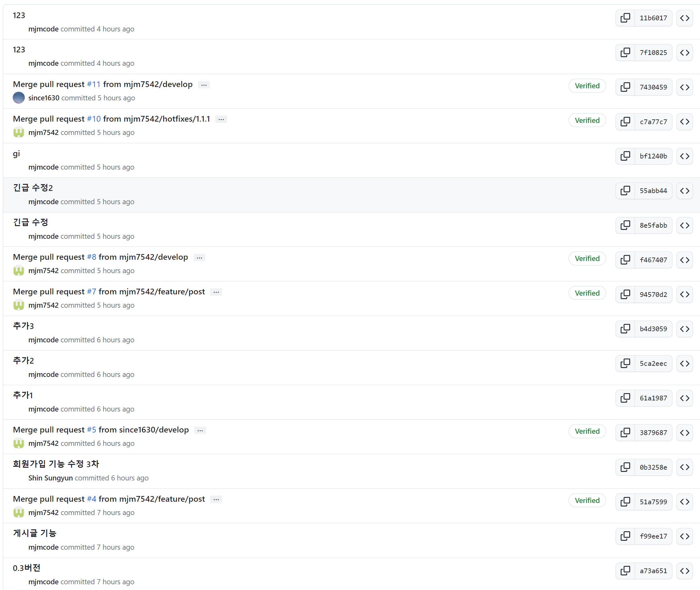
Task: Copy full SHA for commit c7a77c7
Action: 625,122
